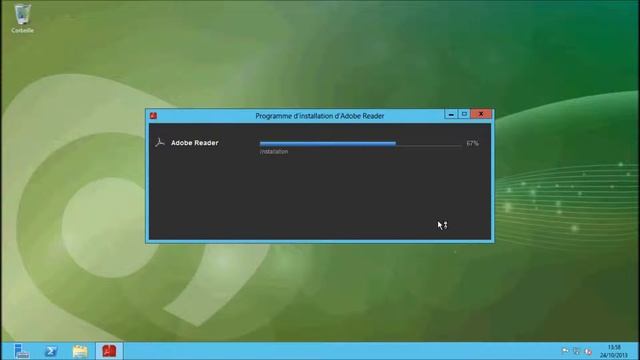The width and height of the screenshot is (640, 360).
Task: Minimize the Adobe Reader installer window
Action: click(451, 114)
